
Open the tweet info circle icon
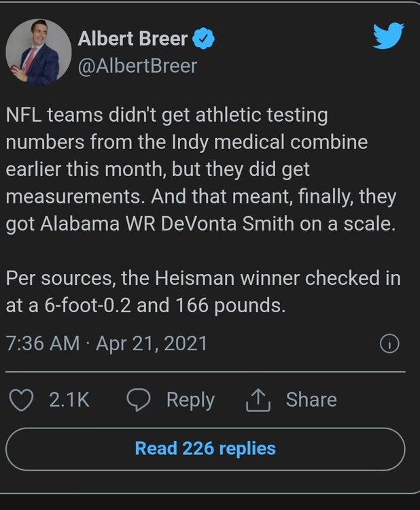point(389,344)
